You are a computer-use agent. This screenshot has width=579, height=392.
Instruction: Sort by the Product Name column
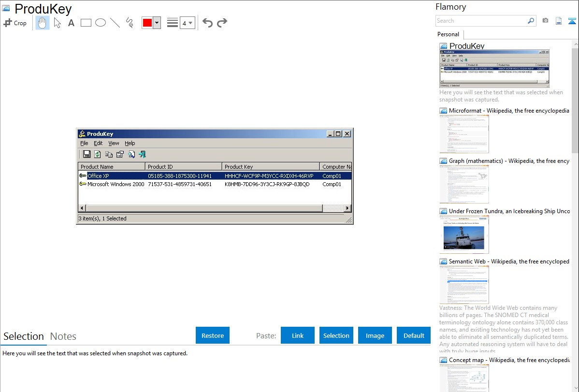(112, 167)
